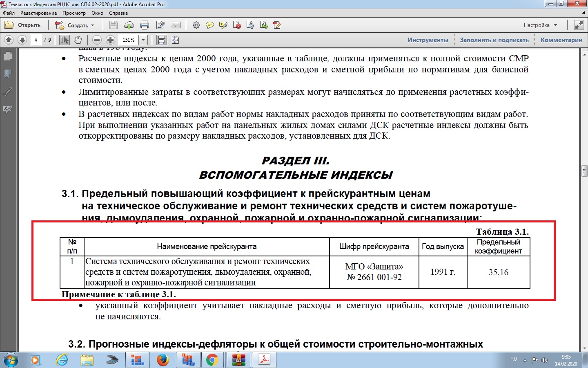This screenshot has height=368, width=588.
Task: Add a sticky note comment
Action: click(x=209, y=25)
